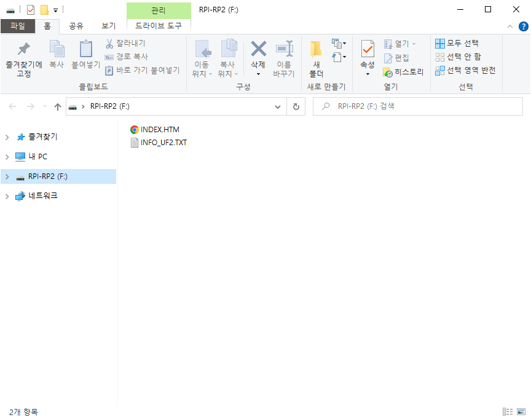This screenshot has width=531, height=420.
Task: Click the 편집 ribbon command
Action: (396, 58)
